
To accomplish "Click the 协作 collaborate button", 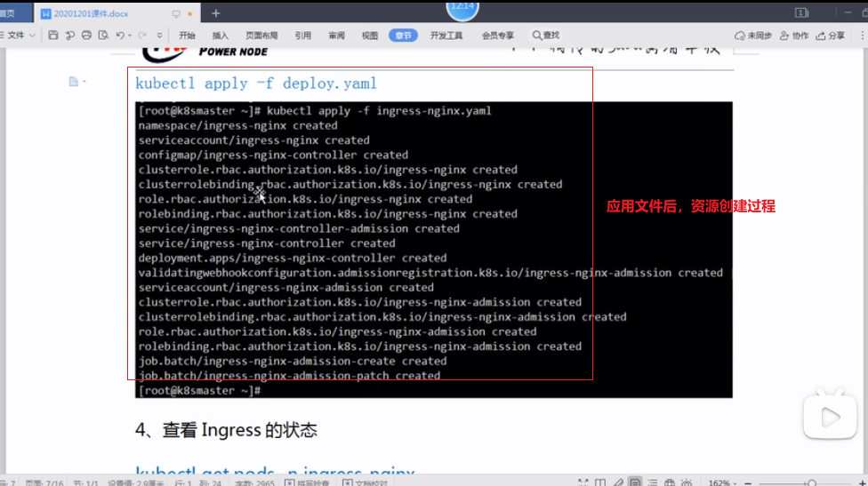I will click(794, 36).
